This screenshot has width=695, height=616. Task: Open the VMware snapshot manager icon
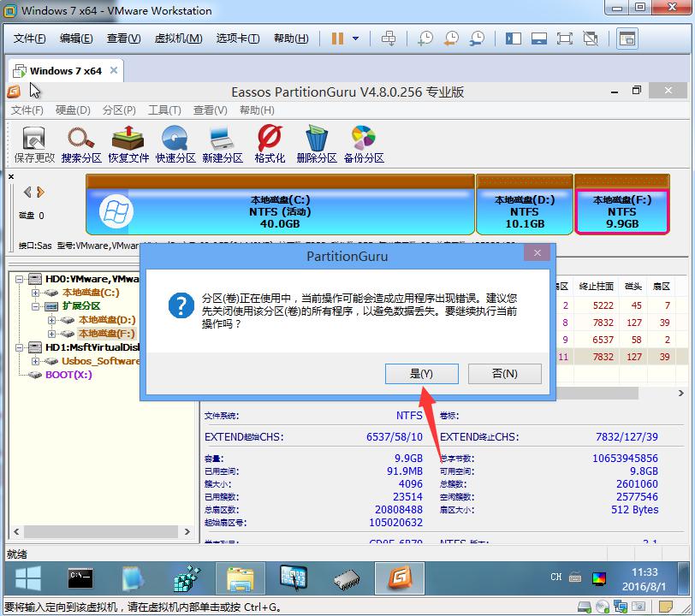[x=478, y=38]
